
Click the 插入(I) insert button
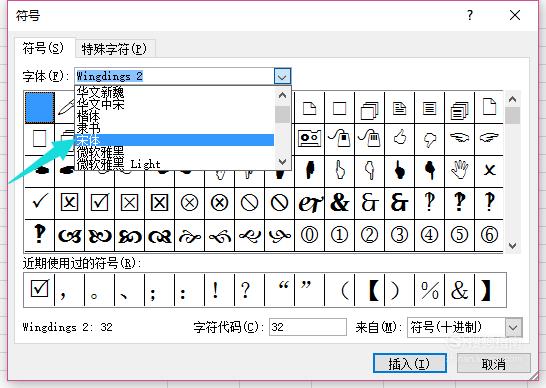tap(410, 364)
